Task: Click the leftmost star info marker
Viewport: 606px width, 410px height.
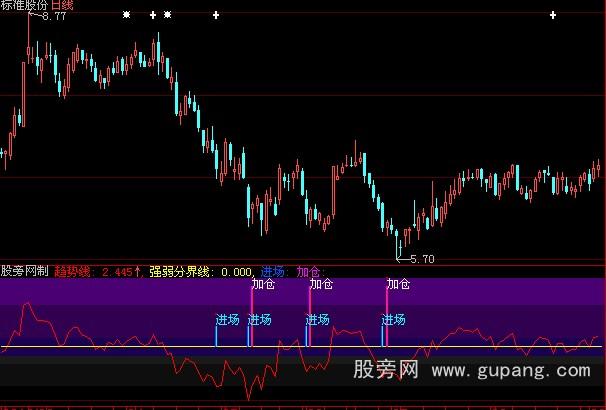Action: (x=126, y=15)
